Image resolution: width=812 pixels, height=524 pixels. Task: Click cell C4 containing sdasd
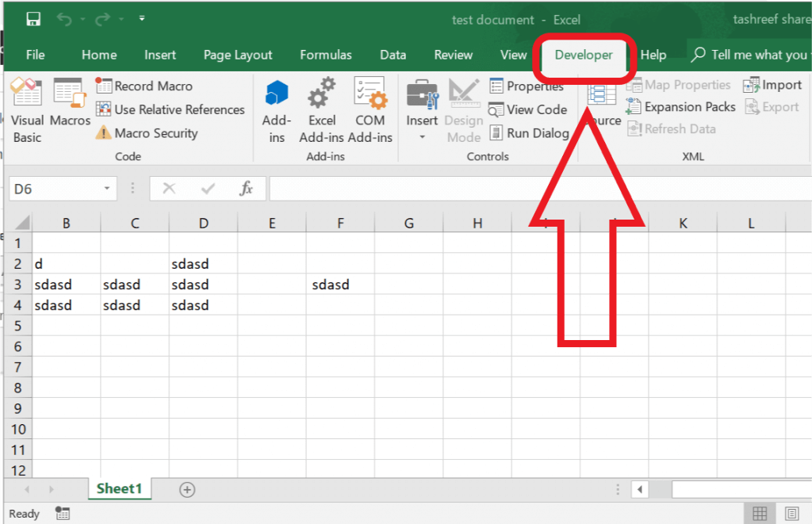pos(135,305)
